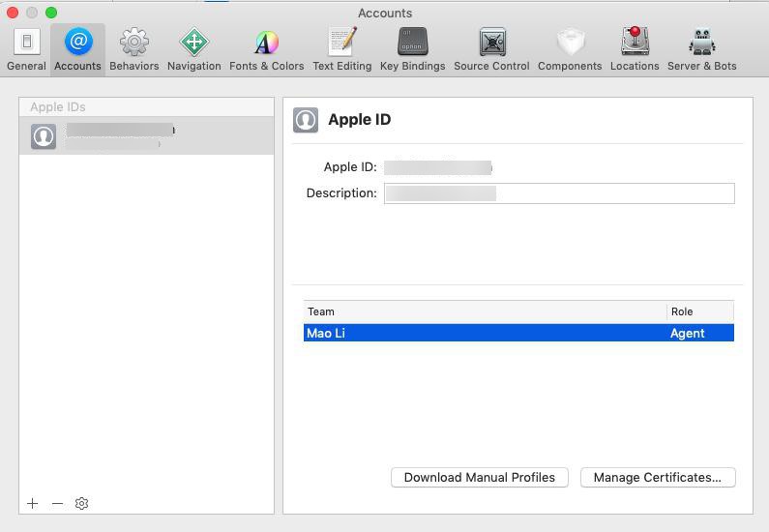769x532 pixels.
Task: Open the Behaviors gear icon
Action: point(133,49)
